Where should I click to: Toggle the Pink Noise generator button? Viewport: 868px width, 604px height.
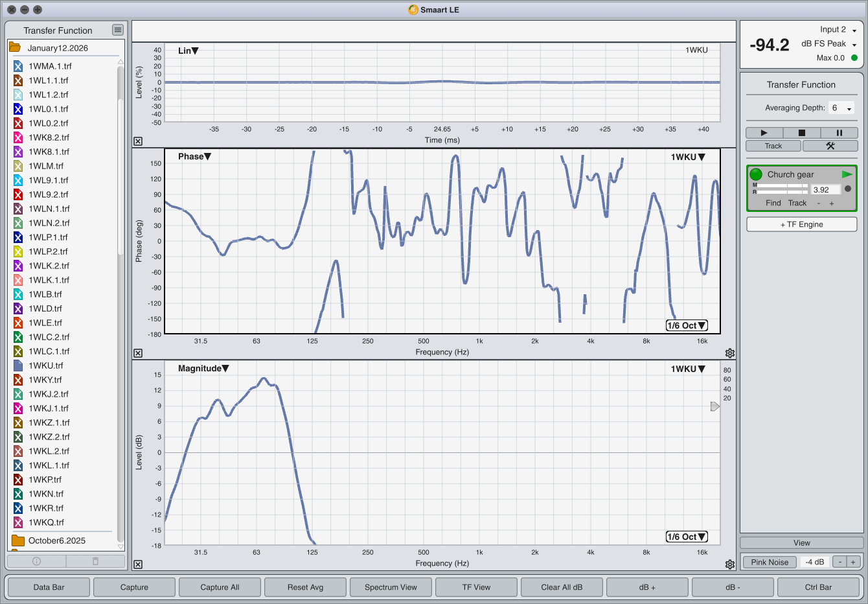click(x=770, y=562)
